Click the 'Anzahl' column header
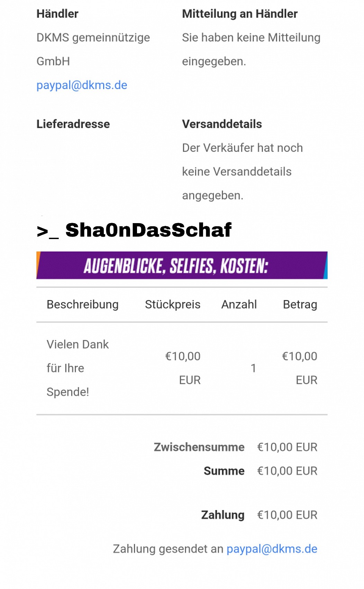Viewport: 364px width, 589px height. tap(239, 305)
